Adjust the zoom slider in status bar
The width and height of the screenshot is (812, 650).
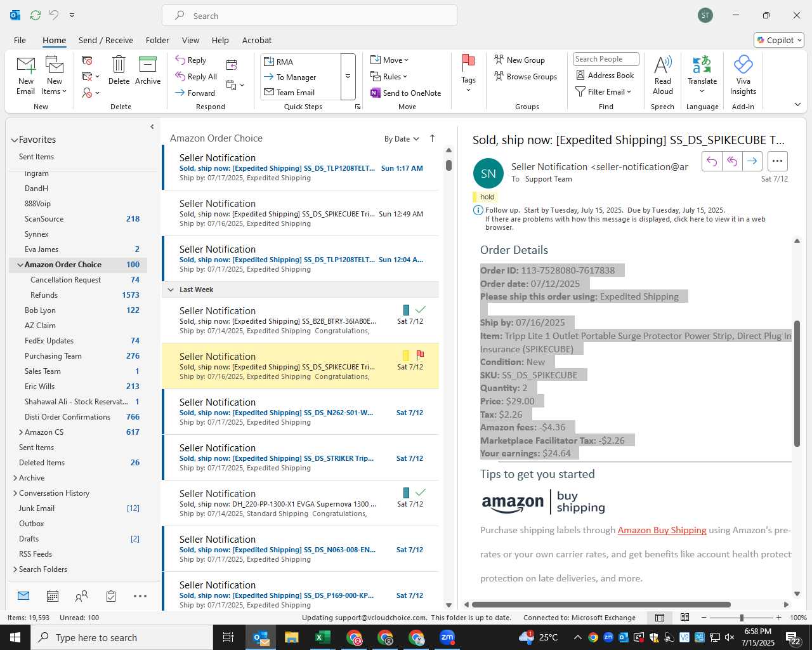741,618
